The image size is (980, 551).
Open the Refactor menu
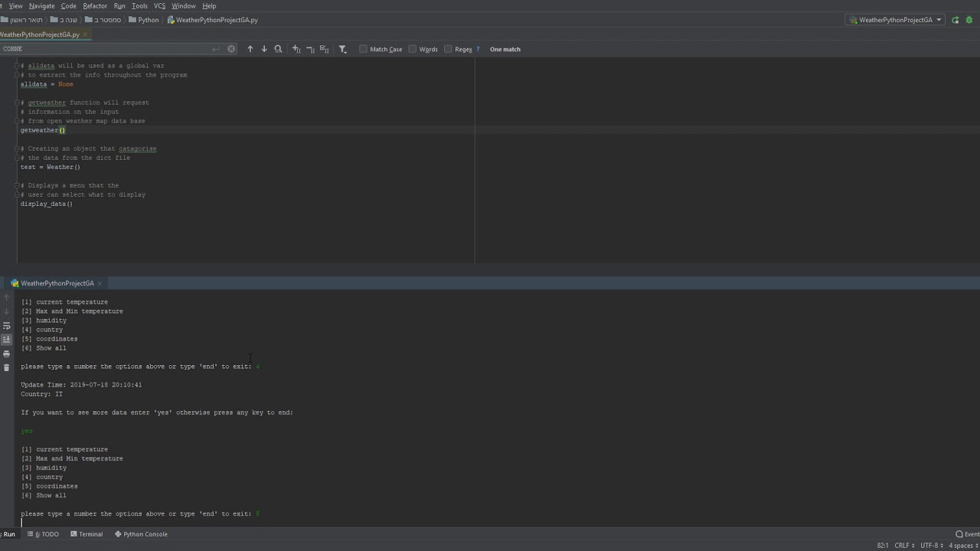click(x=95, y=6)
